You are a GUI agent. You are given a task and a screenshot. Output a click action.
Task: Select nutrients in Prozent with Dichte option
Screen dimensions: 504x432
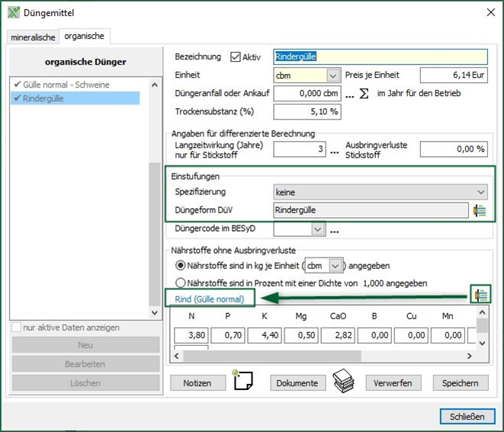(181, 283)
